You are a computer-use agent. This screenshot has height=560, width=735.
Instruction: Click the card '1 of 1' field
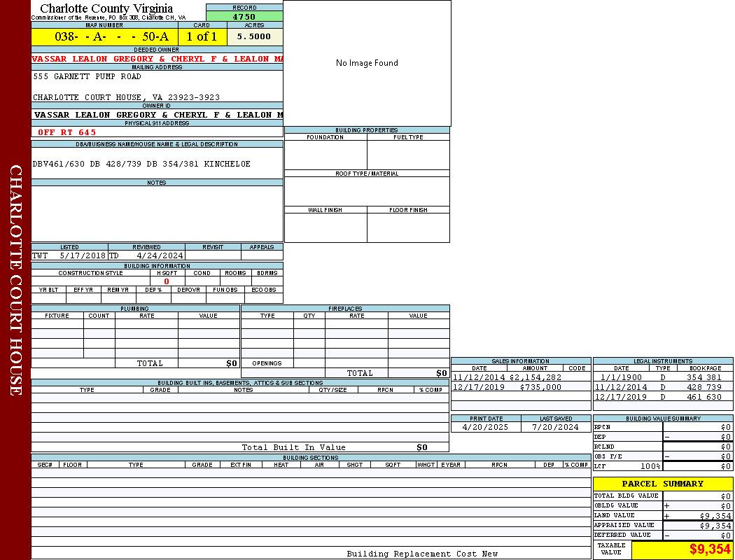tap(202, 36)
